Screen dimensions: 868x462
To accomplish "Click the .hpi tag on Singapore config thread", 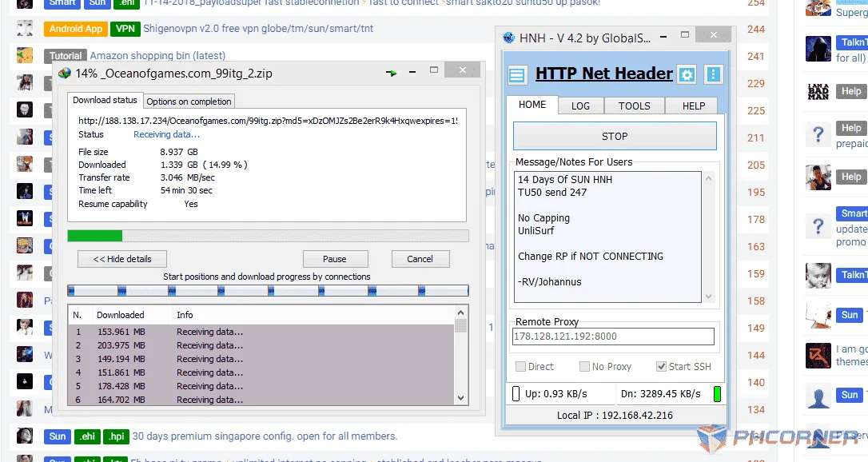I will point(116,436).
